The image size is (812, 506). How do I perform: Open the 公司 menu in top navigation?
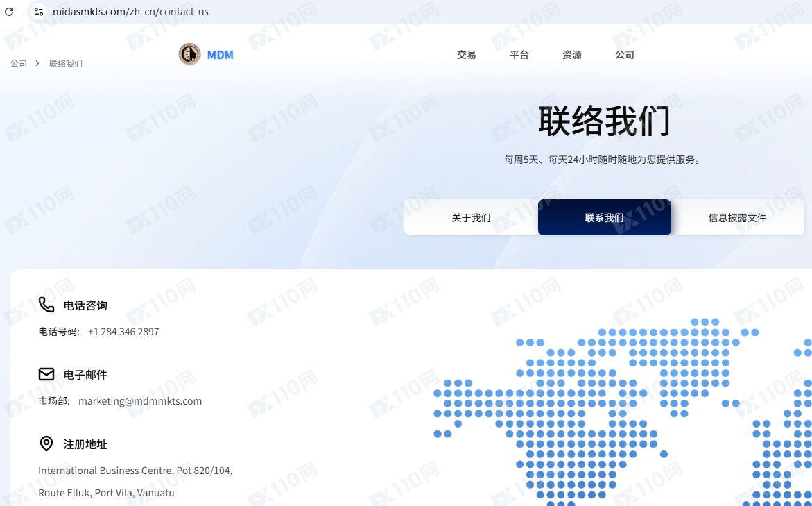pyautogui.click(x=624, y=55)
